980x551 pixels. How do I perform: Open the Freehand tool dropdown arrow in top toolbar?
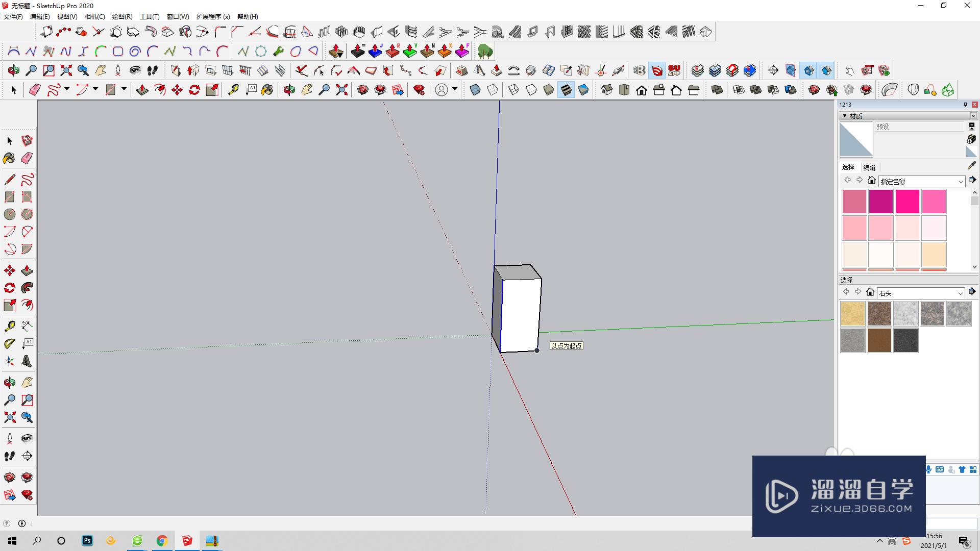coord(67,89)
